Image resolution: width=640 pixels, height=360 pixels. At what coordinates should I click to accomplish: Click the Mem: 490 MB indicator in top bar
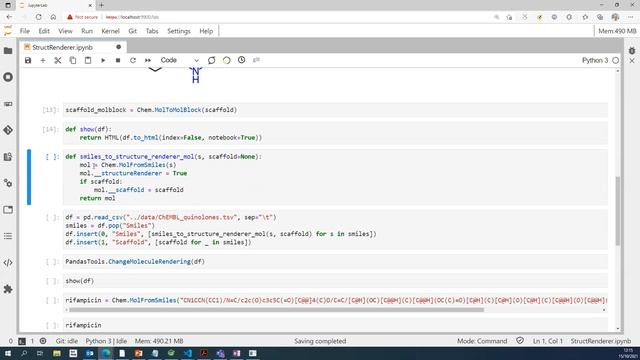coord(617,31)
